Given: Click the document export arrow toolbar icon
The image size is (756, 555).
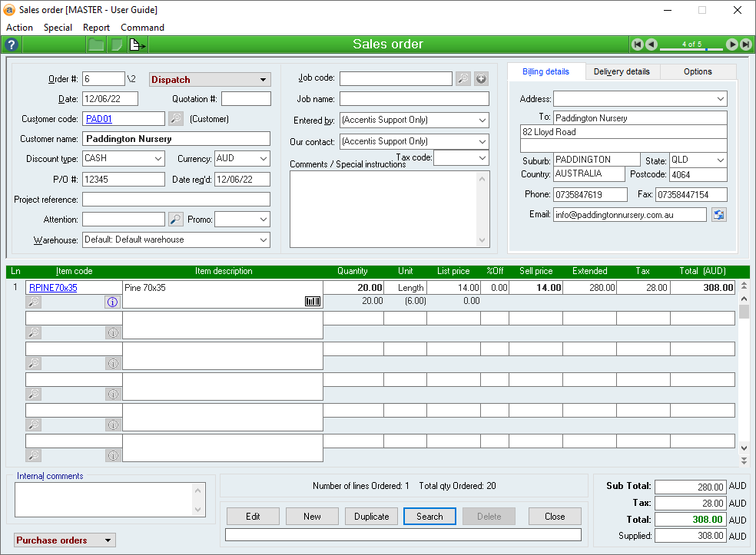Looking at the screenshot, I should click(x=137, y=45).
